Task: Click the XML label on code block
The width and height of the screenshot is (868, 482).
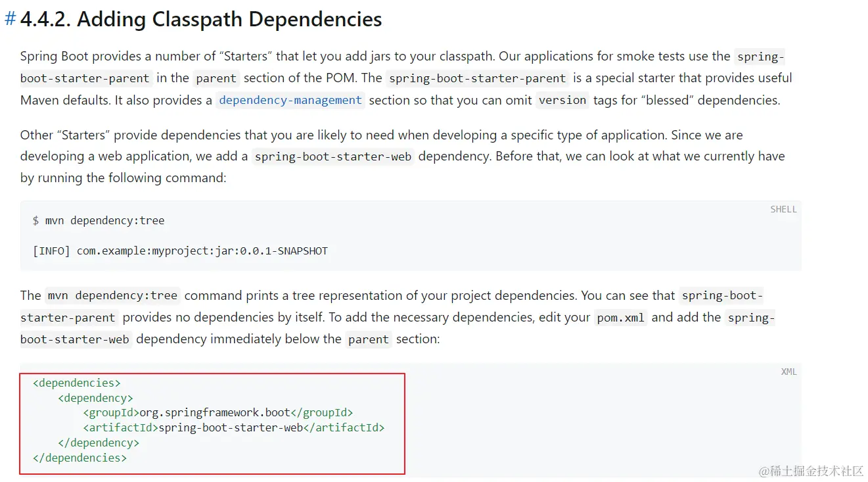Action: 788,372
